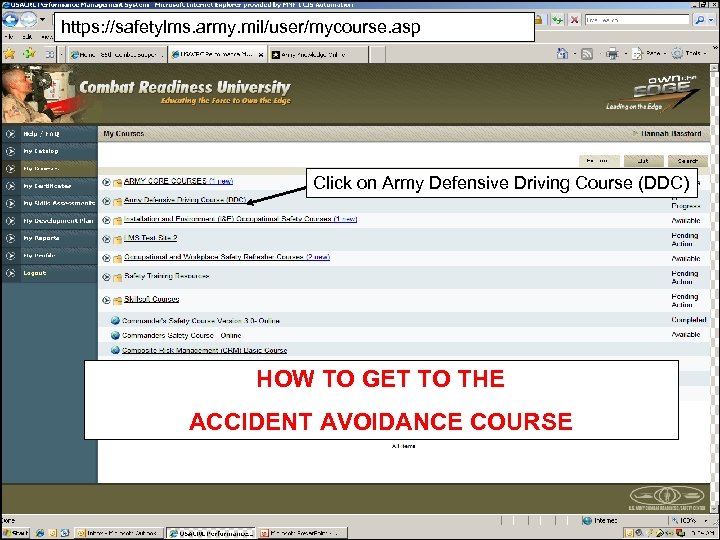Open Help / FAQ in the sidebar
The width and height of the screenshot is (720, 540).
click(x=50, y=134)
